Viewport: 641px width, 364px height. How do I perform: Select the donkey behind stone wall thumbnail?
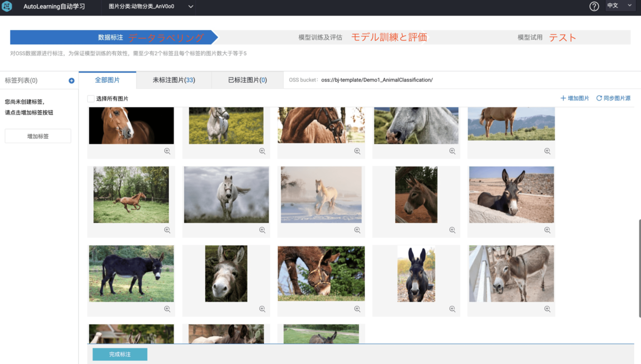(512, 194)
